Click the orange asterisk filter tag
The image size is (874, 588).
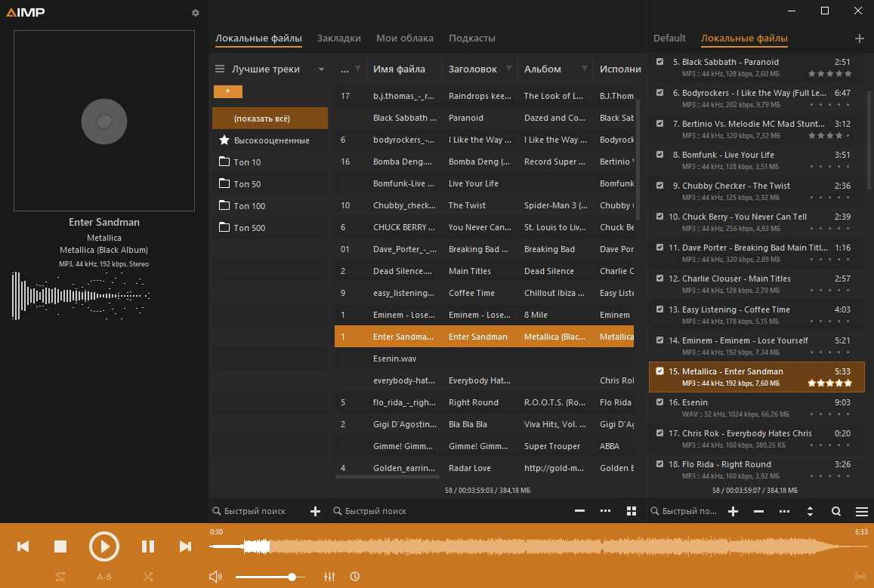pos(228,91)
